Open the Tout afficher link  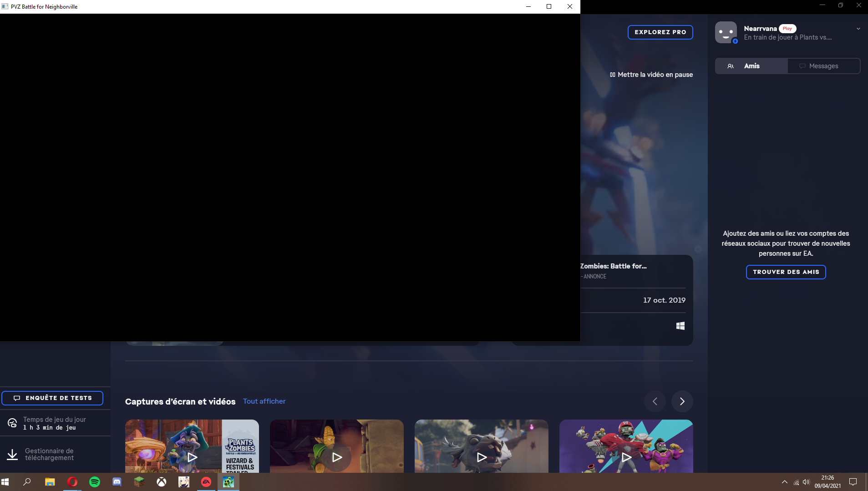[x=264, y=401]
